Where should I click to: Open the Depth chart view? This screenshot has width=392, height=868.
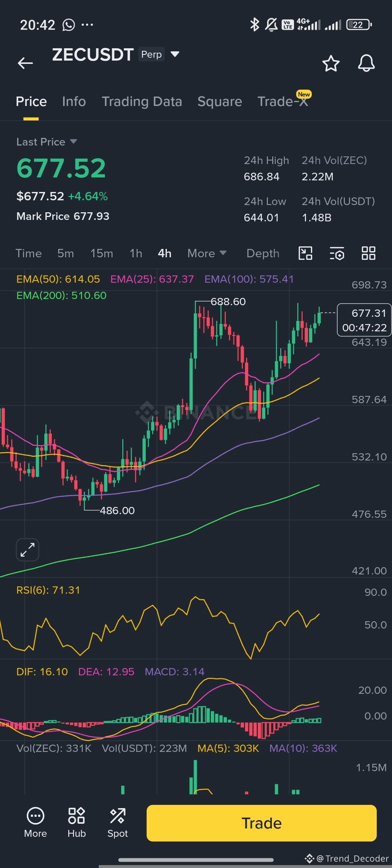coord(263,253)
